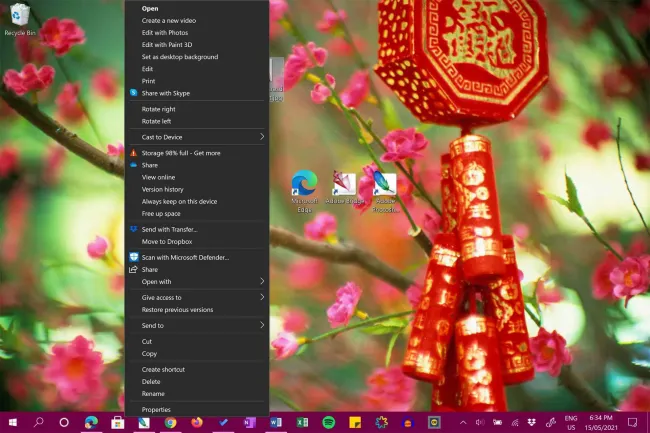650x433 pixels.
Task: Click the Windows Start button
Action: 12,423
